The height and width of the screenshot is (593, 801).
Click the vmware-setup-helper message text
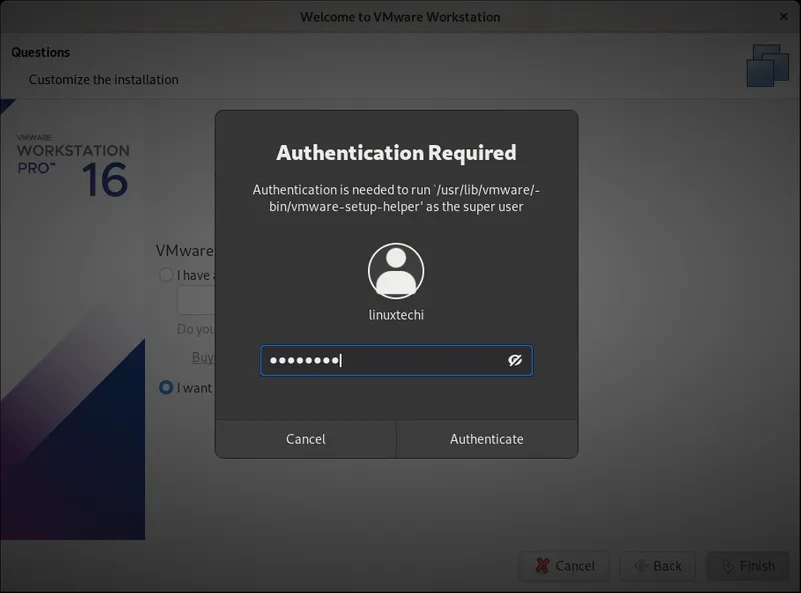click(x=396, y=198)
